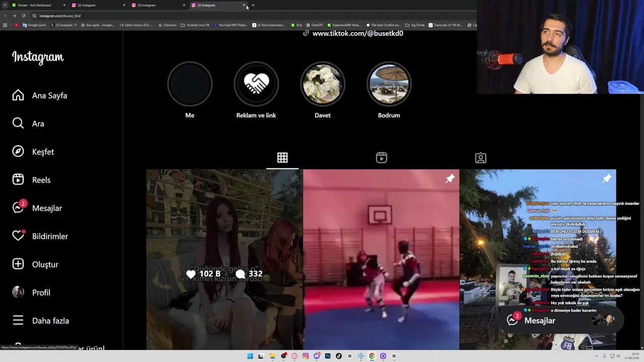
Task: Open Ana Sayfa home icon in sidebar
Action: pyautogui.click(x=18, y=96)
